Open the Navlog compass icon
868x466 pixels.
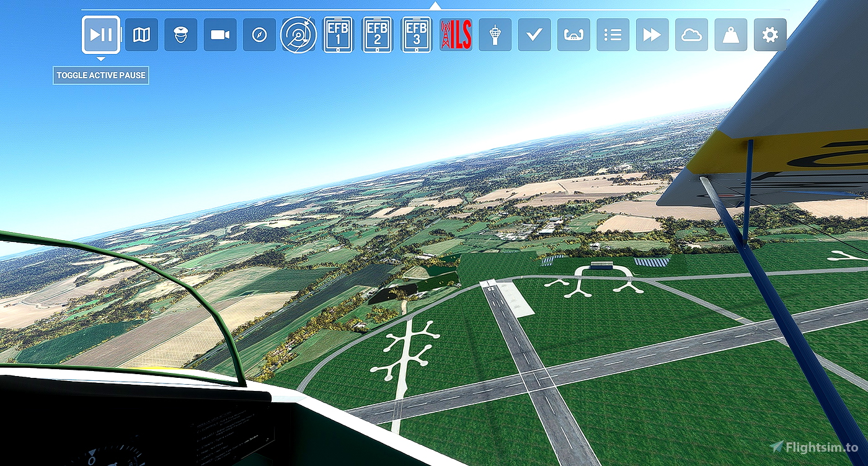click(259, 35)
